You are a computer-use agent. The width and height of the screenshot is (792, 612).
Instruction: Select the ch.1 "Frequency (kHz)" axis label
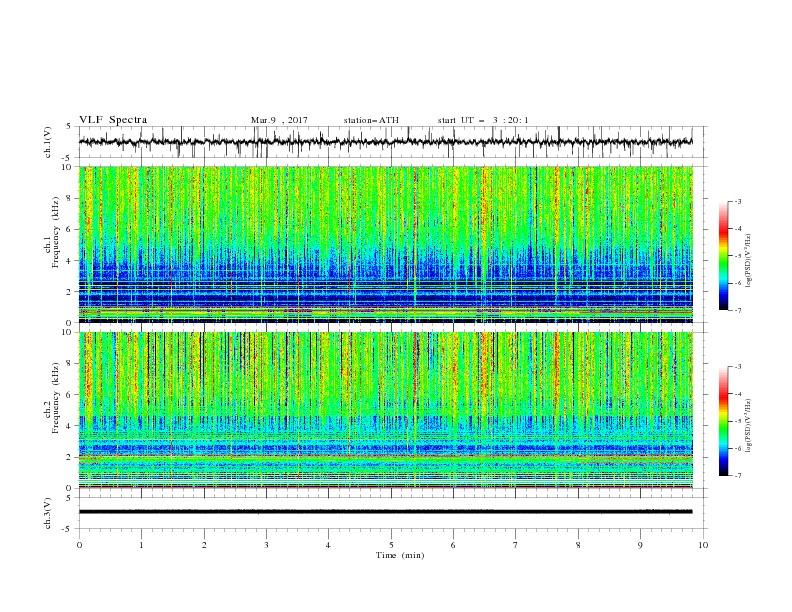pyautogui.click(x=56, y=232)
